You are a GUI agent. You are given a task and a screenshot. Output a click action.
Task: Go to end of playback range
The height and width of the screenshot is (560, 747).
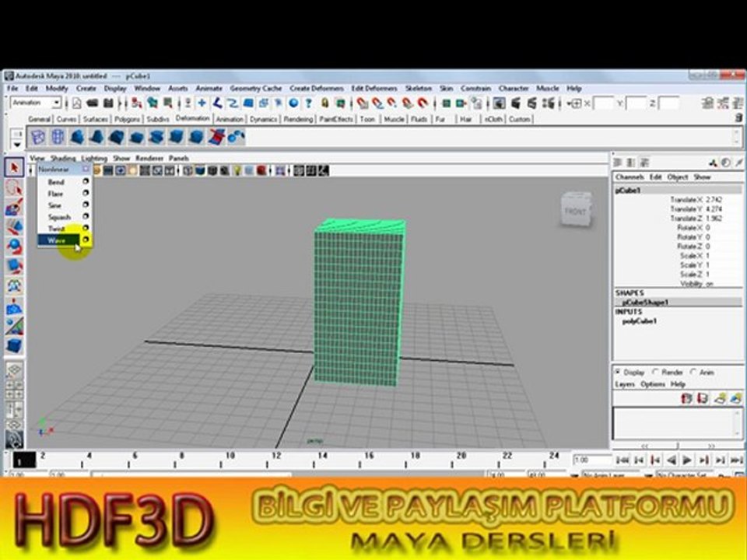pyautogui.click(x=737, y=460)
